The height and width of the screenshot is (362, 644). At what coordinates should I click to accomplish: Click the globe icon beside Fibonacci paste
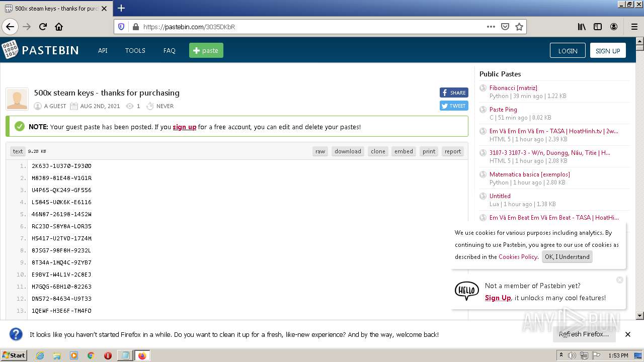(483, 88)
